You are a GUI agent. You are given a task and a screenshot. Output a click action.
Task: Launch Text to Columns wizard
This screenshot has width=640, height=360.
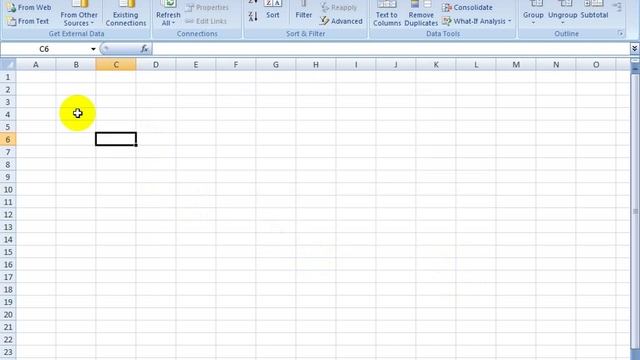(x=387, y=15)
